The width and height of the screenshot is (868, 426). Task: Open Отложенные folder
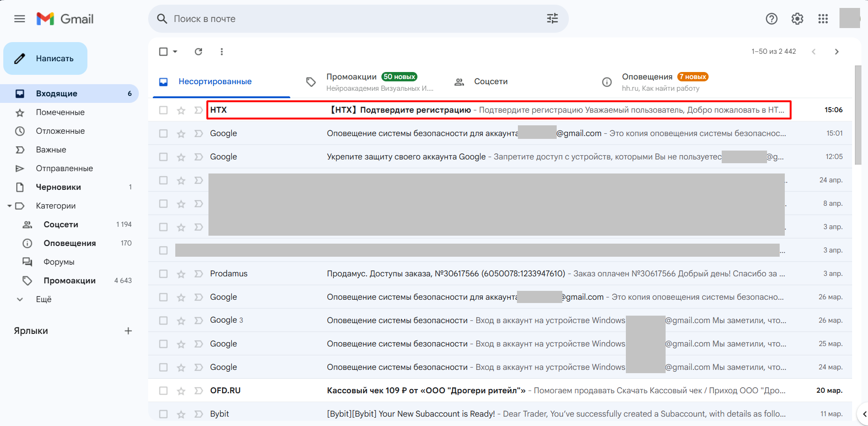(69, 131)
